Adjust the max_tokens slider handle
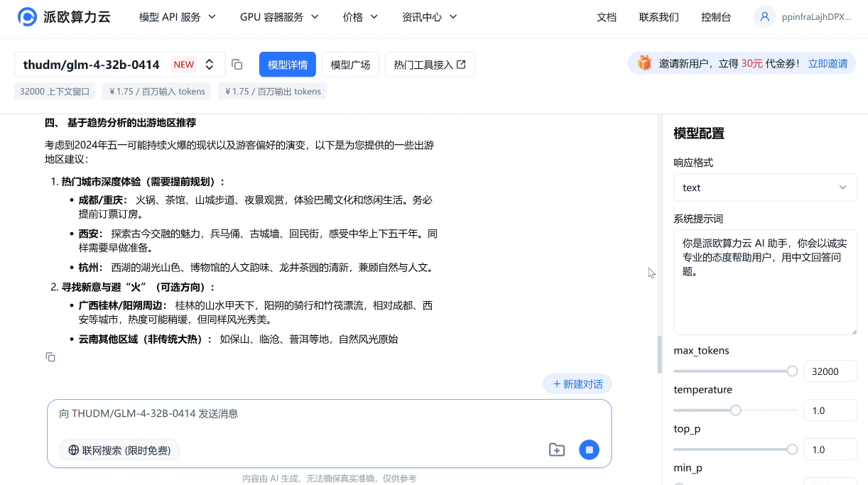The width and height of the screenshot is (868, 485). pos(792,371)
